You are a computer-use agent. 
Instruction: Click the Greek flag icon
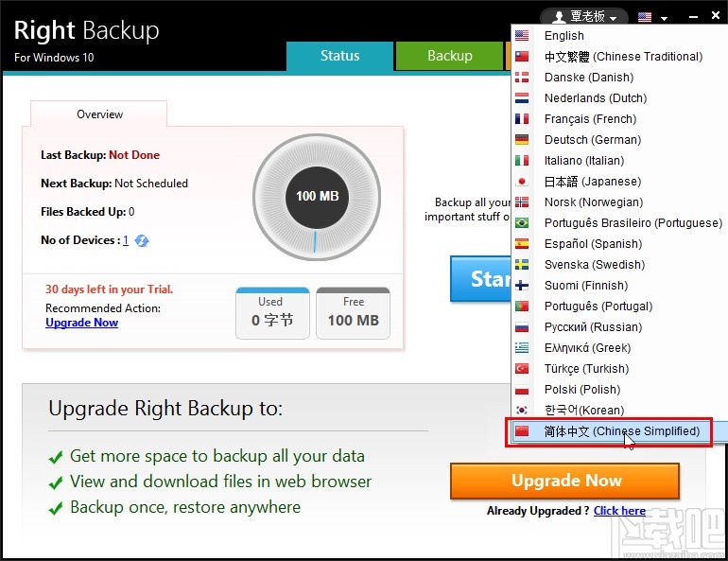522,348
